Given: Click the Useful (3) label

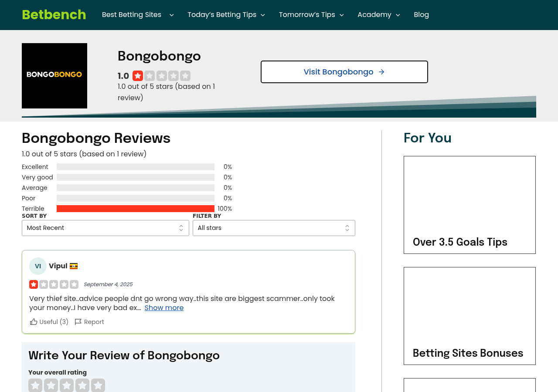Looking at the screenshot, I should 54,322.
